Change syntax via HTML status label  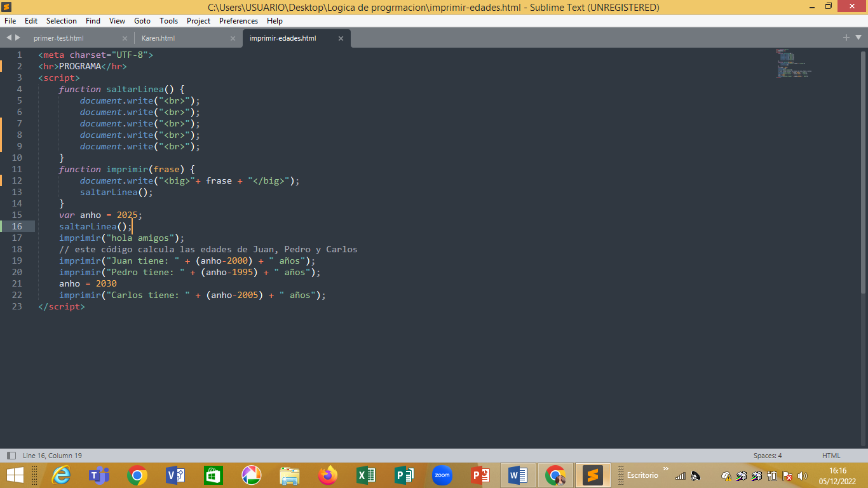[831, 456]
